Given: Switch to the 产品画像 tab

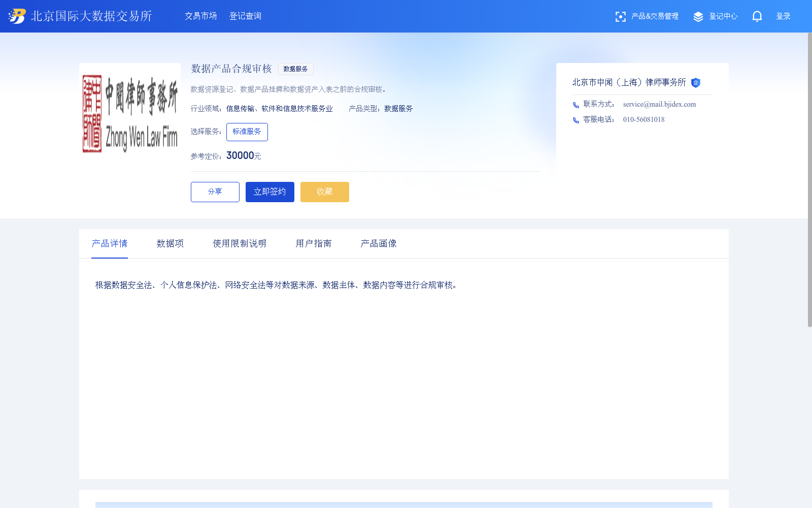Looking at the screenshot, I should click(379, 244).
